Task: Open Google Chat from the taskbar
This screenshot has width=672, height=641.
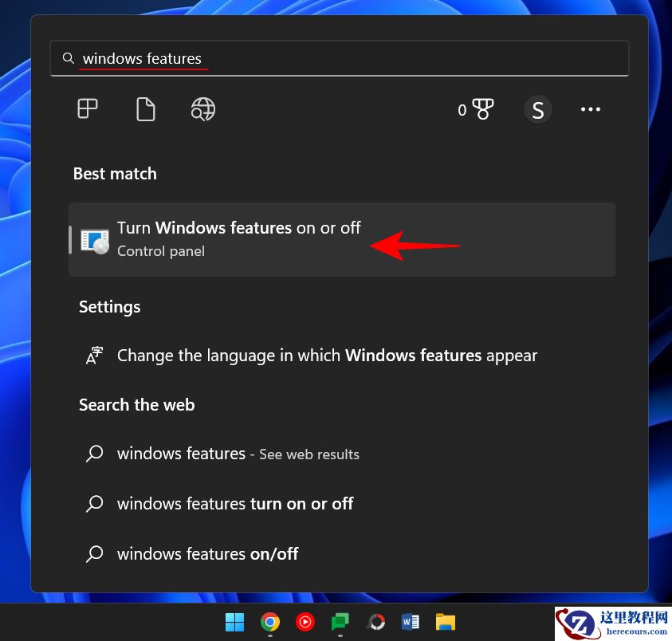Action: pyautogui.click(x=340, y=622)
